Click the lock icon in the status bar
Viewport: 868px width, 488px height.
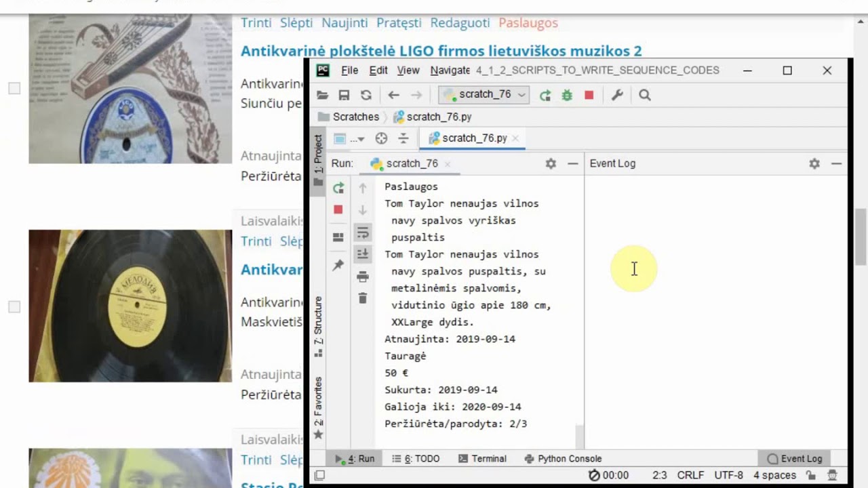[810, 476]
